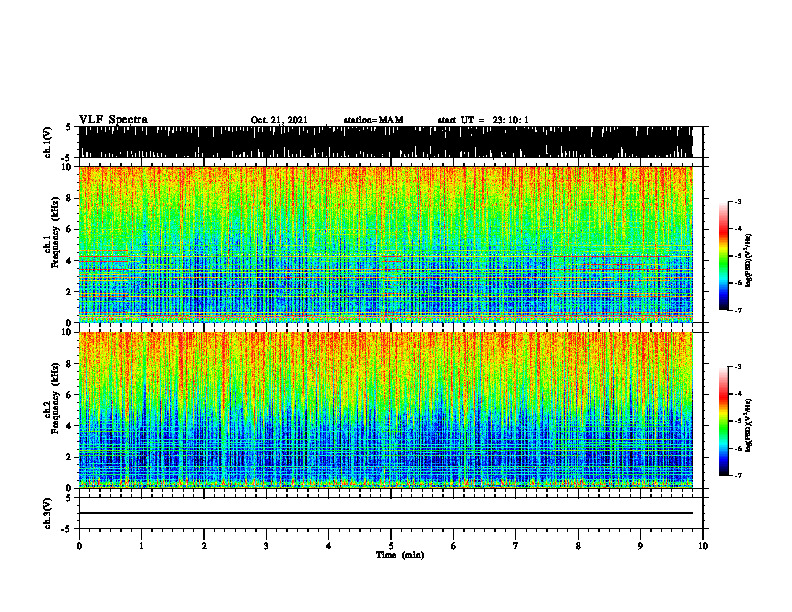Click the "3" tick on the time axis
The width and height of the screenshot is (792, 612).
pyautogui.click(x=266, y=546)
